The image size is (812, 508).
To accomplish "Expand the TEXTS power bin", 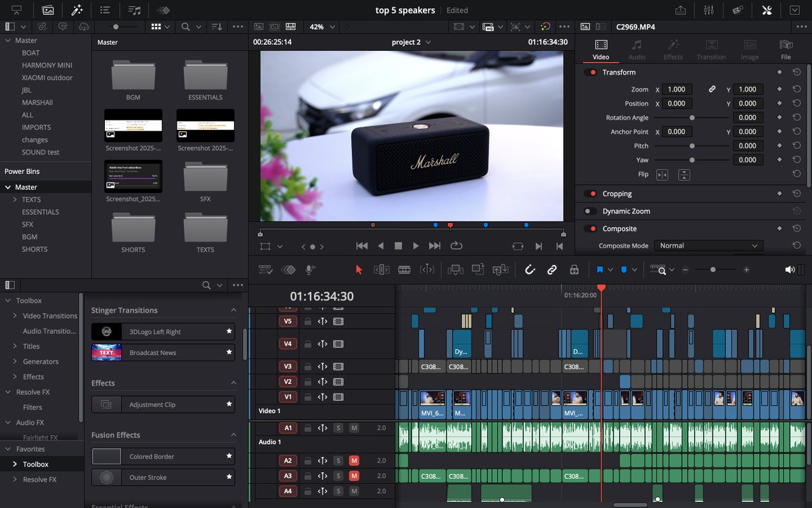I will click(15, 200).
